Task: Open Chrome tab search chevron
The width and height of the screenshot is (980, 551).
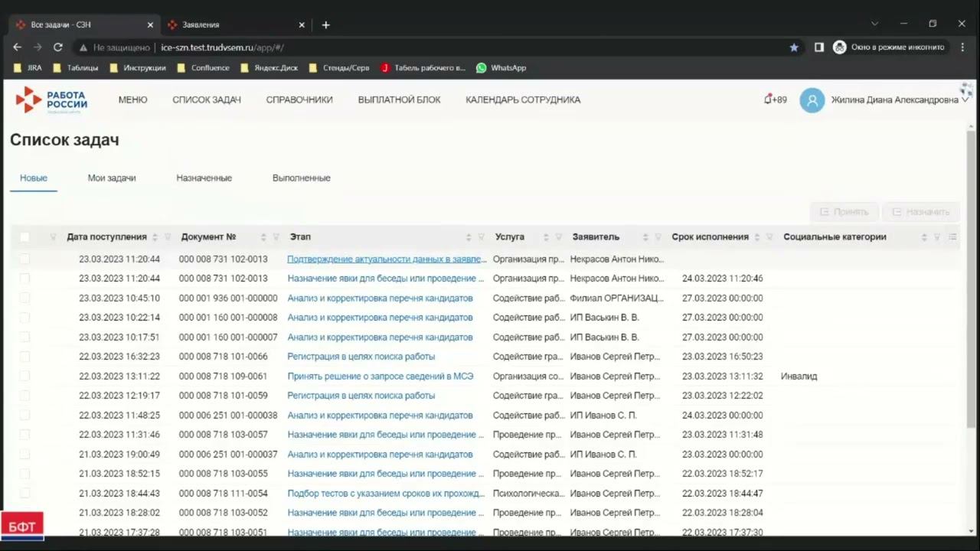Action: (x=874, y=24)
